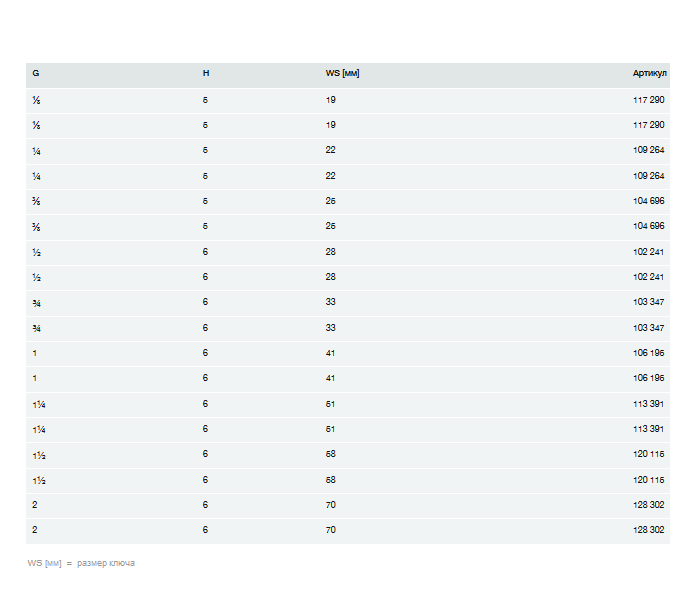Click the Артикул column header
The height and width of the screenshot is (609, 681).
pyautogui.click(x=649, y=73)
